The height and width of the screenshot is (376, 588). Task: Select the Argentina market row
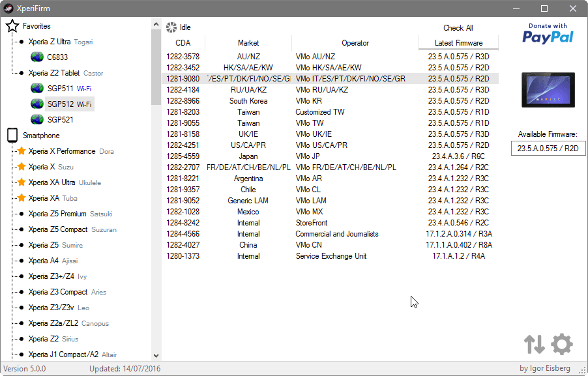(x=330, y=179)
